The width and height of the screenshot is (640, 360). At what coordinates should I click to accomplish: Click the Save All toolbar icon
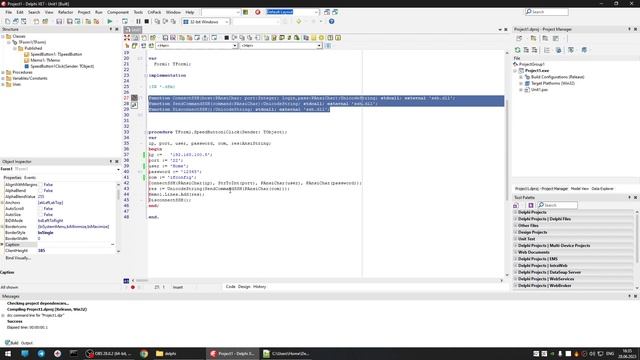pyautogui.click(x=70, y=21)
